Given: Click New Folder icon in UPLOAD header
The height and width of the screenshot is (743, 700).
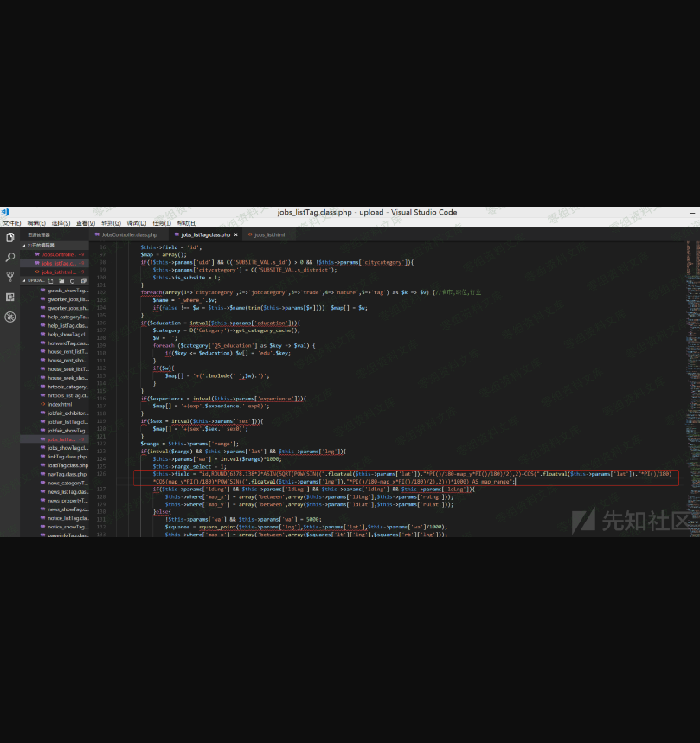Looking at the screenshot, I should [x=60, y=281].
